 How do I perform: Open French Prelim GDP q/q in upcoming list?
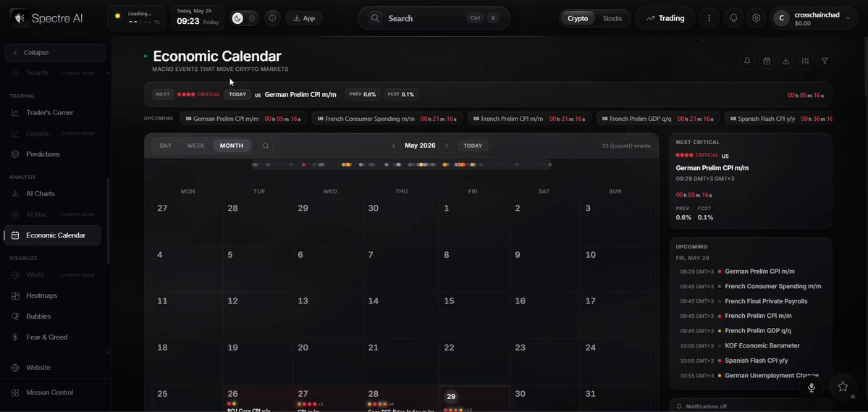point(750,331)
